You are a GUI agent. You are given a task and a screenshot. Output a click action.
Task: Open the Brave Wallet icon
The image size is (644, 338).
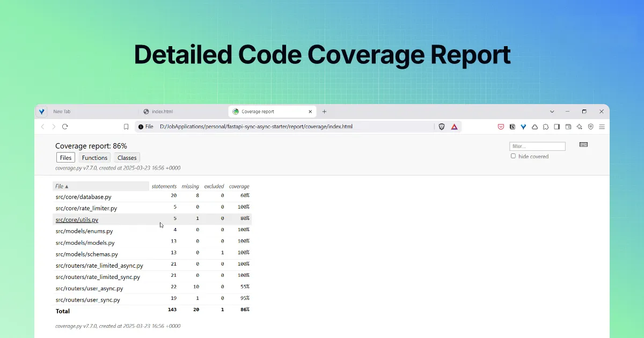click(568, 127)
